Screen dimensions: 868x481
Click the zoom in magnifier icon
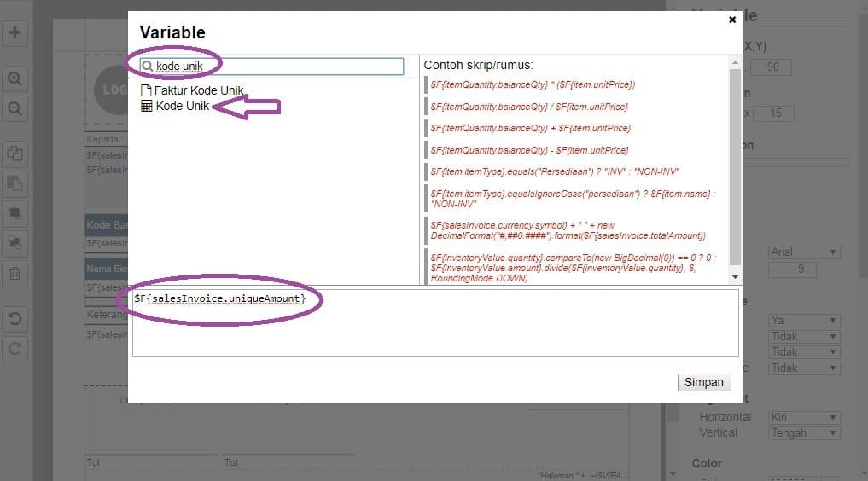click(15, 78)
